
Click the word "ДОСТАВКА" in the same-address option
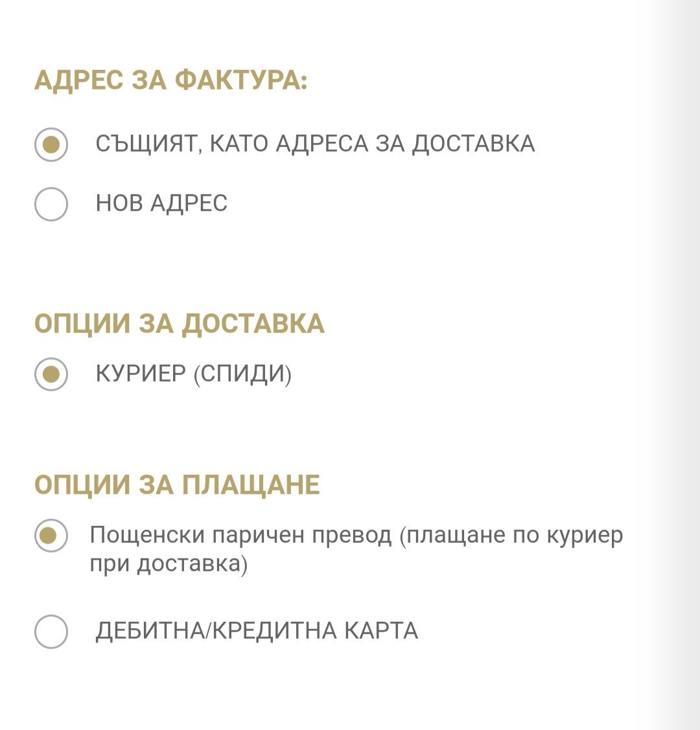(x=473, y=144)
